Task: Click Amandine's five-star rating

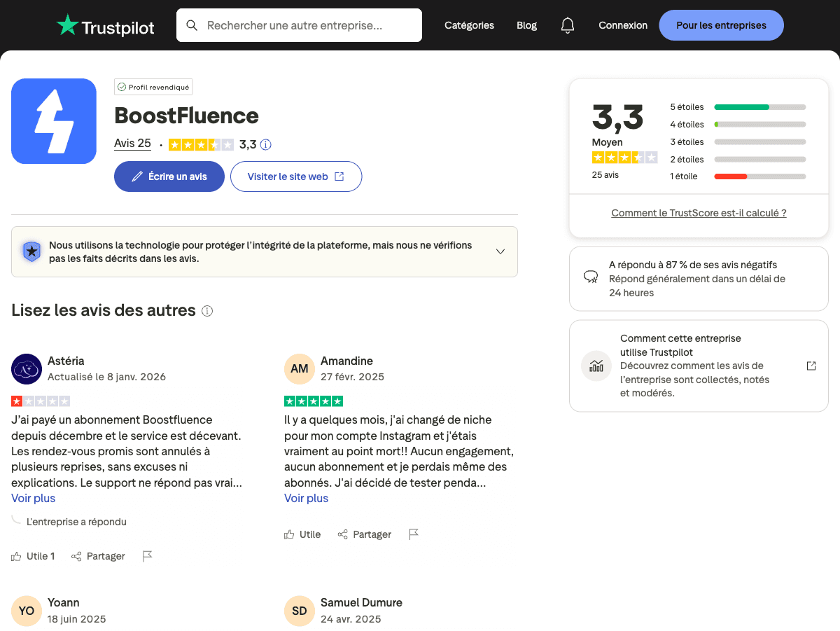Action: tap(314, 401)
